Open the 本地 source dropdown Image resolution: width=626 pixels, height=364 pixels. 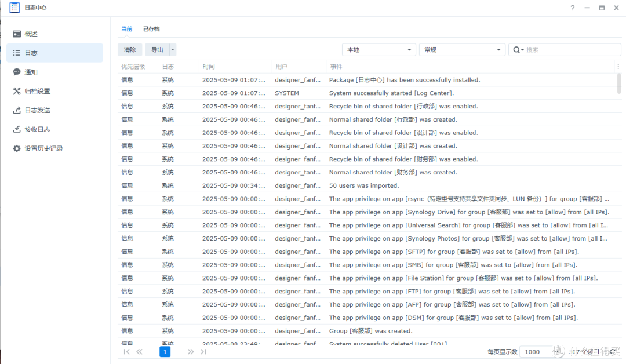(x=379, y=50)
